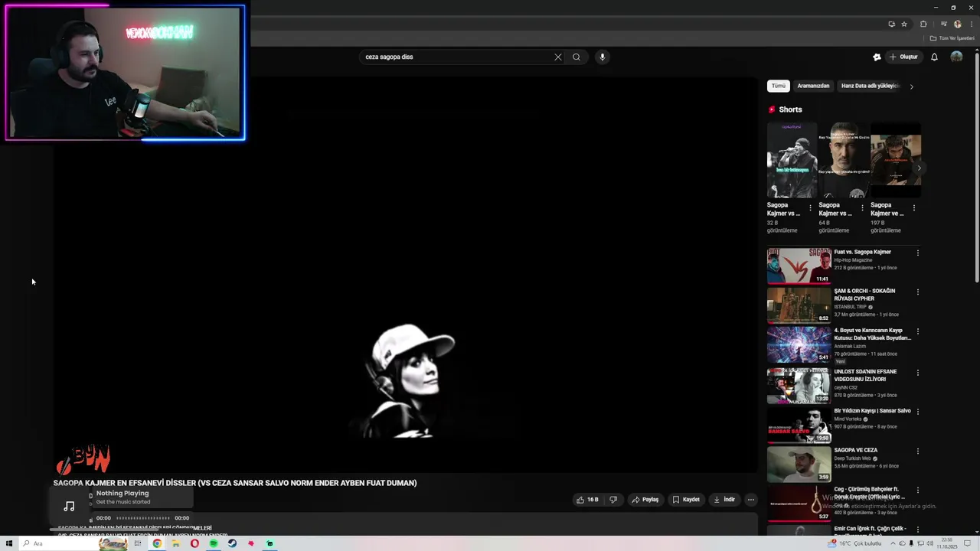This screenshot has height=551, width=980.
Task: Show hidden system tray icons
Action: point(893,543)
